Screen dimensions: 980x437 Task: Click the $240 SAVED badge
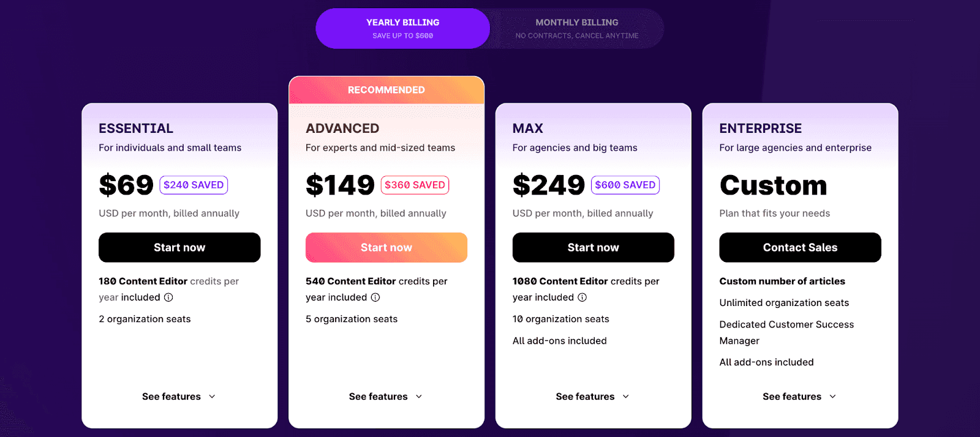pos(194,185)
